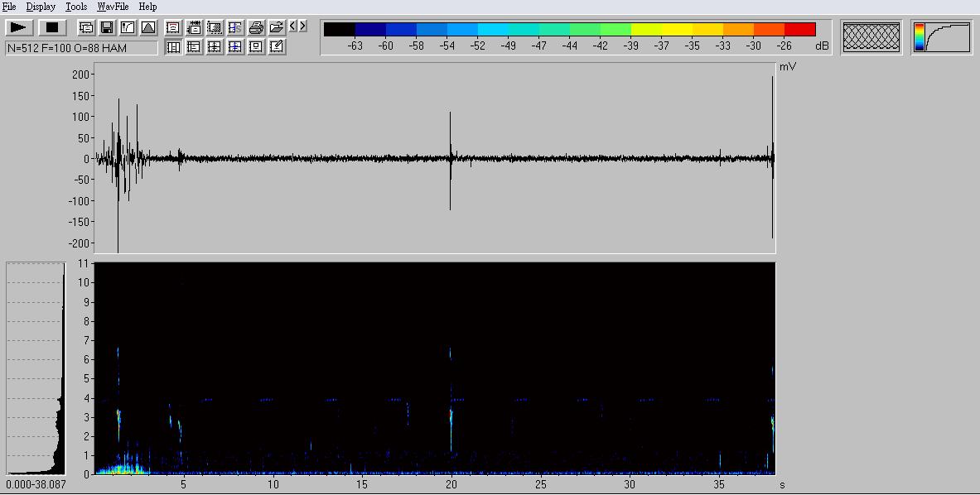Toggle the vertical grid lines icon
Image resolution: width=980 pixels, height=495 pixels.
[x=173, y=47]
